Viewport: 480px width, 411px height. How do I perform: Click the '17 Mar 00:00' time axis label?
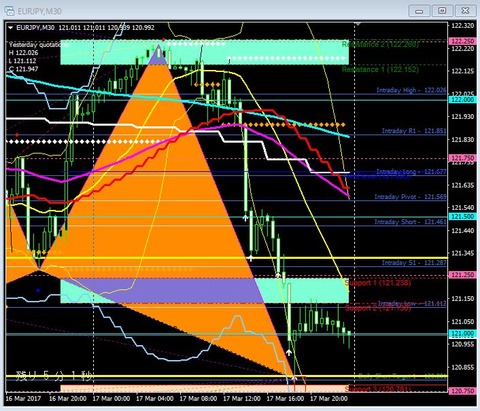click(111, 398)
